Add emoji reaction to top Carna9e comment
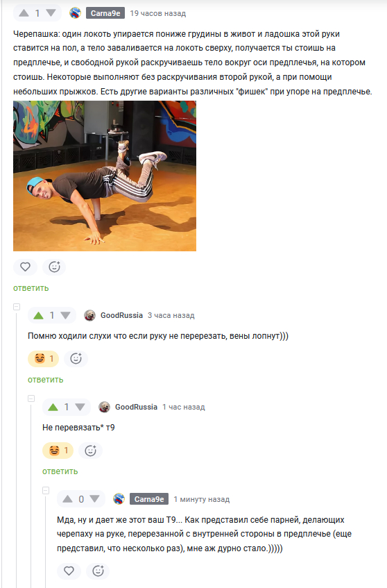 (54, 267)
